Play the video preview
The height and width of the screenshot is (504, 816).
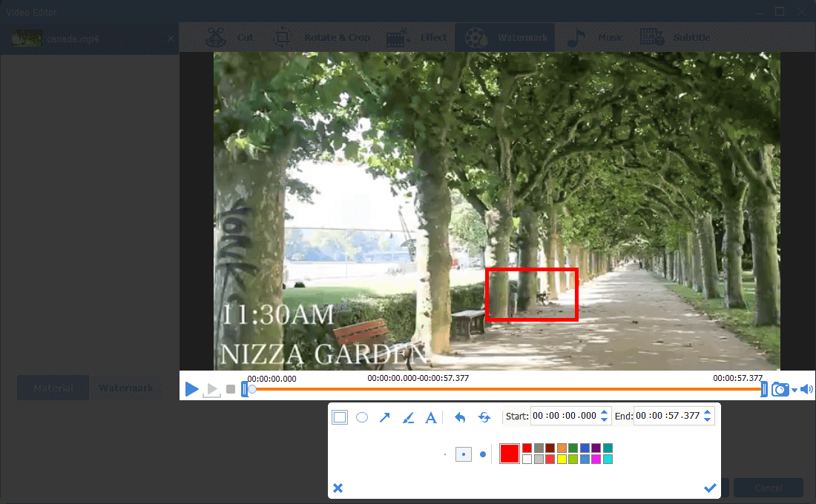191,388
